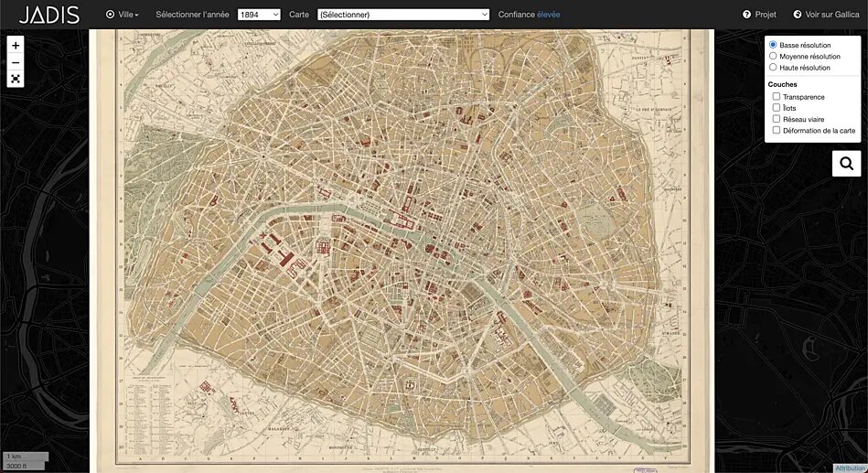
Task: Click the Ville target icon
Action: coord(110,15)
